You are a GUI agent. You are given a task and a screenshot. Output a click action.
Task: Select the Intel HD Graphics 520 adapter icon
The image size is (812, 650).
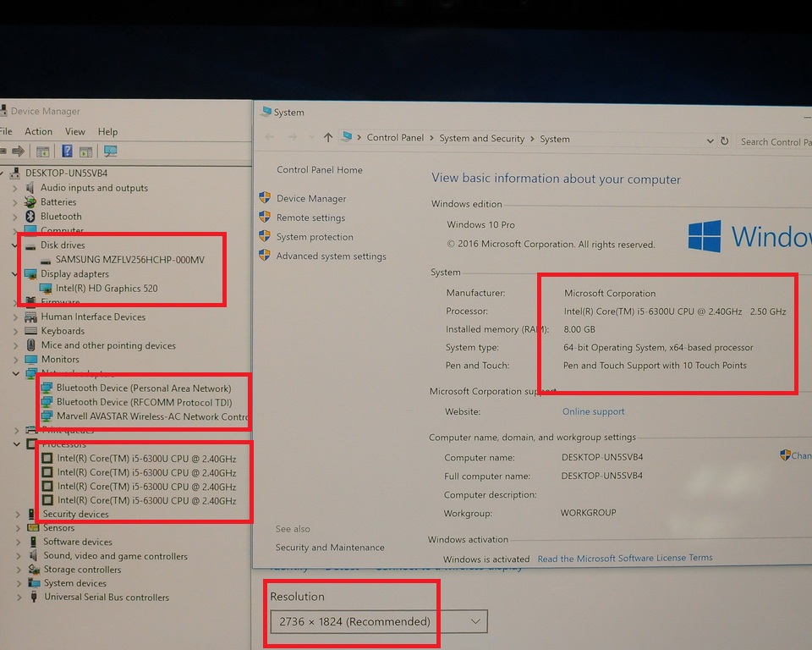(46, 289)
